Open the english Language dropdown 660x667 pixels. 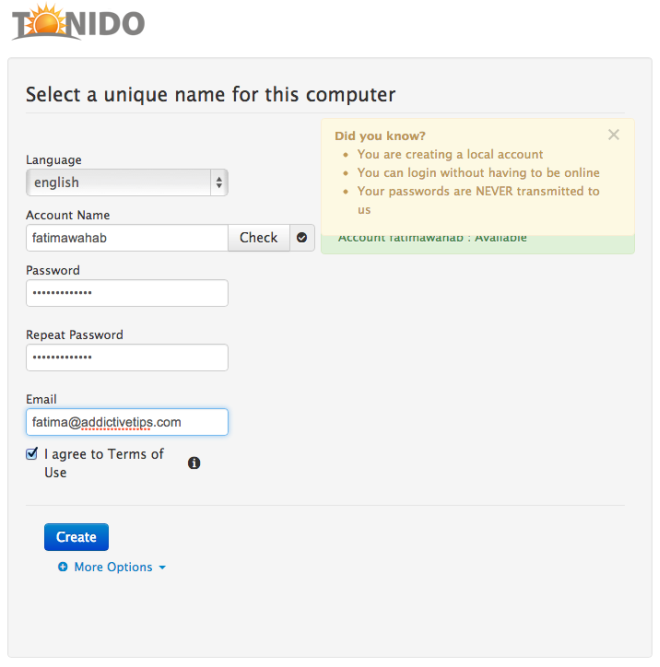click(x=127, y=182)
